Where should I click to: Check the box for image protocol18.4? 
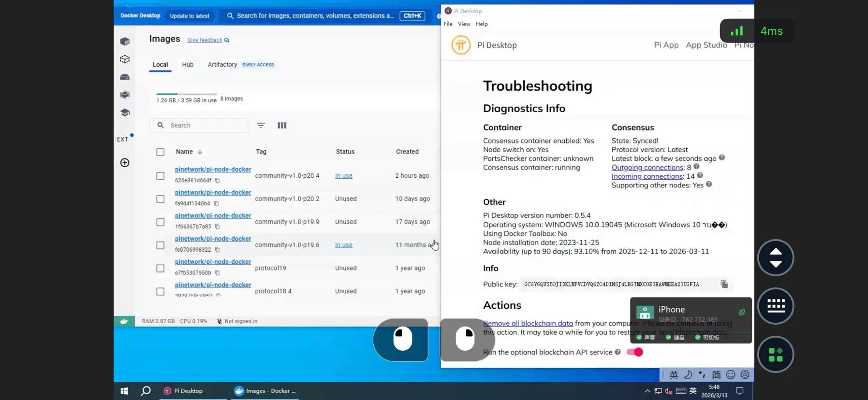point(161,292)
